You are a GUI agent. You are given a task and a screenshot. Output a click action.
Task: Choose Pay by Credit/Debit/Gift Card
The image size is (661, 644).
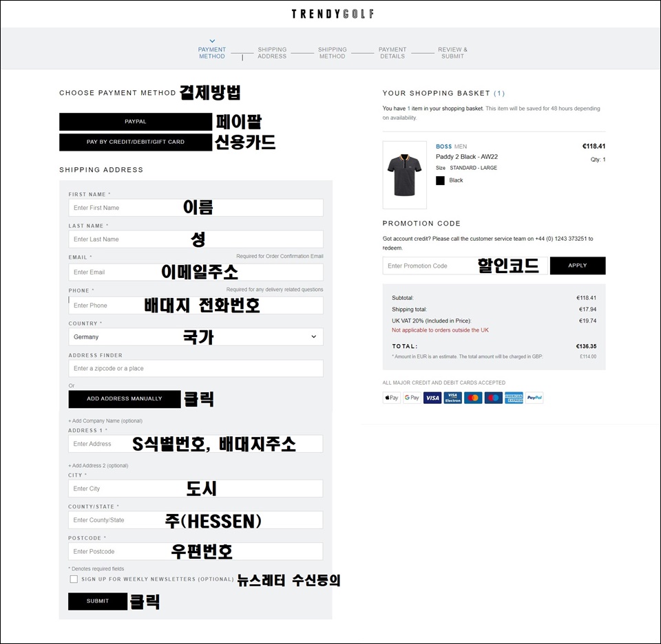point(136,142)
